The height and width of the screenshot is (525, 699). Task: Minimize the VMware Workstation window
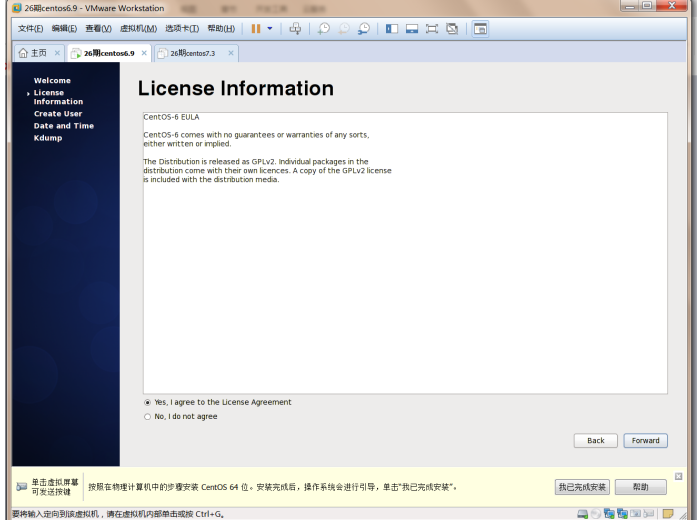pos(629,6)
